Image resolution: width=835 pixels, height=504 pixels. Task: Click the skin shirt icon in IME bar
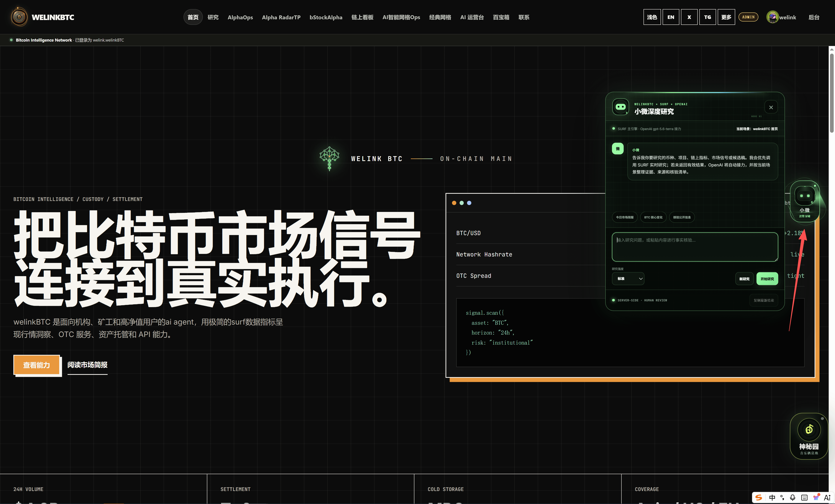tap(816, 497)
